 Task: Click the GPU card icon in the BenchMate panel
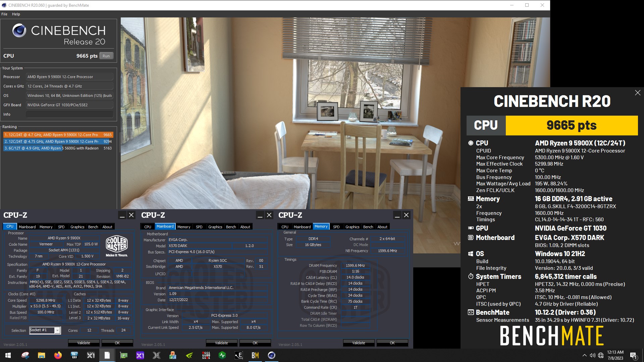pos(471,228)
